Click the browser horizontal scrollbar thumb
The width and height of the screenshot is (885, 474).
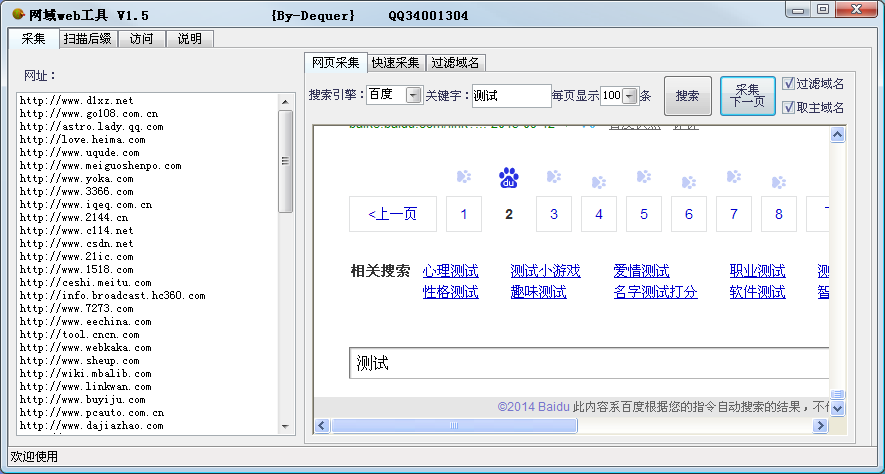[454, 425]
